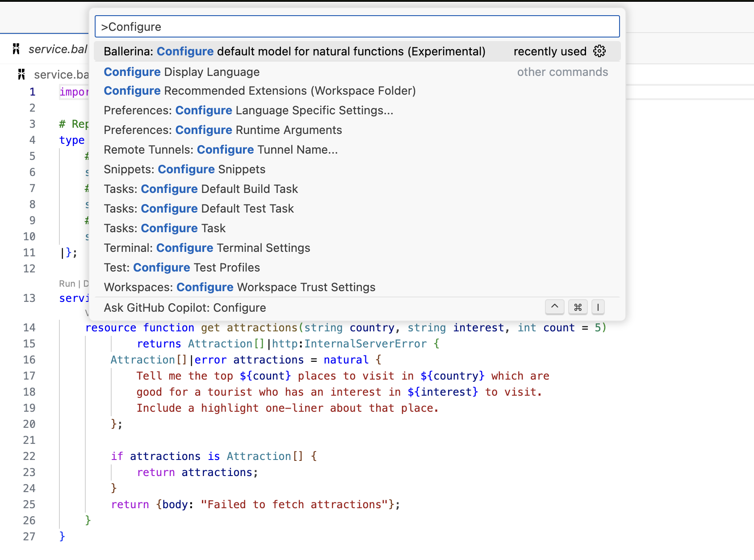Focus the command palette input field
Screen dimensions: 754x560
(x=357, y=27)
